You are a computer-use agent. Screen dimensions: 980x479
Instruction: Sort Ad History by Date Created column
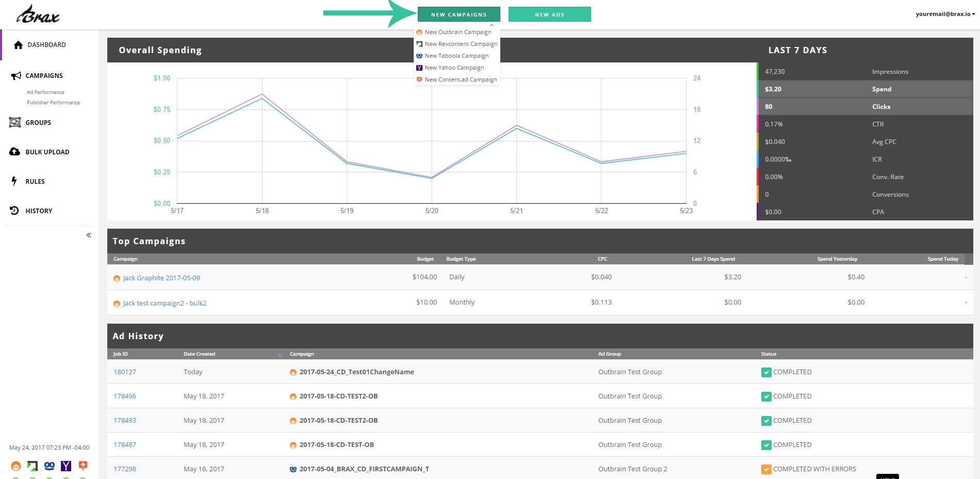200,354
